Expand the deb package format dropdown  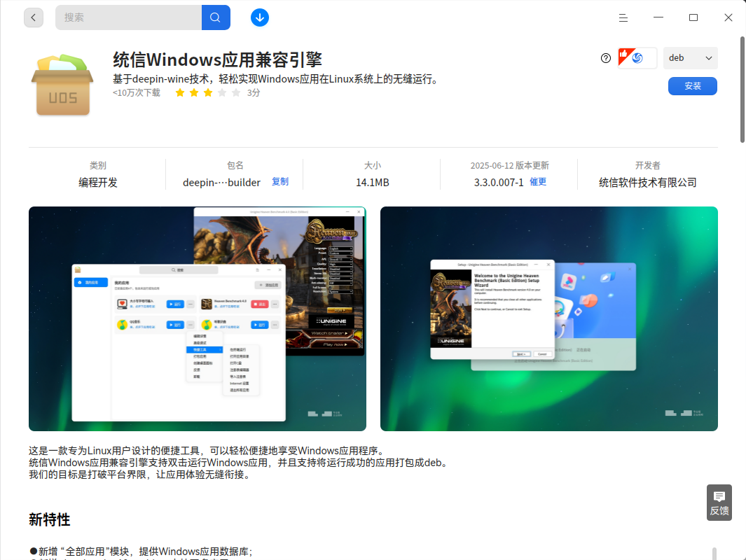tap(691, 58)
